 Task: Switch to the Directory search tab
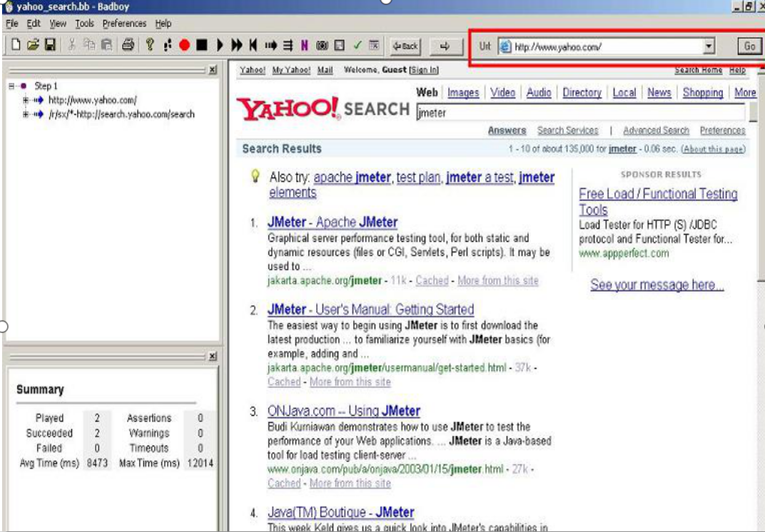(x=582, y=92)
